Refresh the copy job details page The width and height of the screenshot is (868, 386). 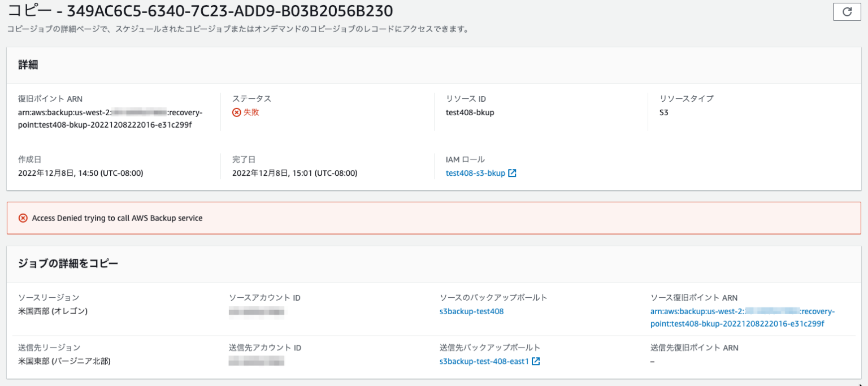pos(847,11)
